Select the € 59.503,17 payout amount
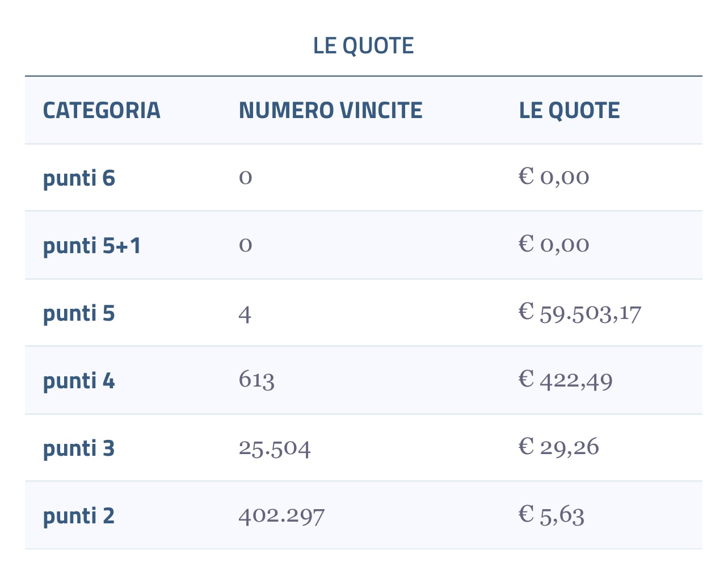 click(580, 313)
